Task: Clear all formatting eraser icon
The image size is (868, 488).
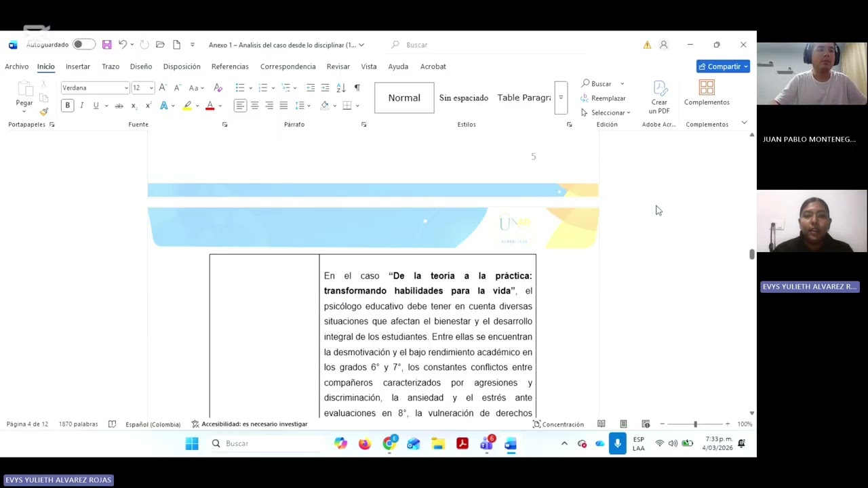Action: (218, 87)
